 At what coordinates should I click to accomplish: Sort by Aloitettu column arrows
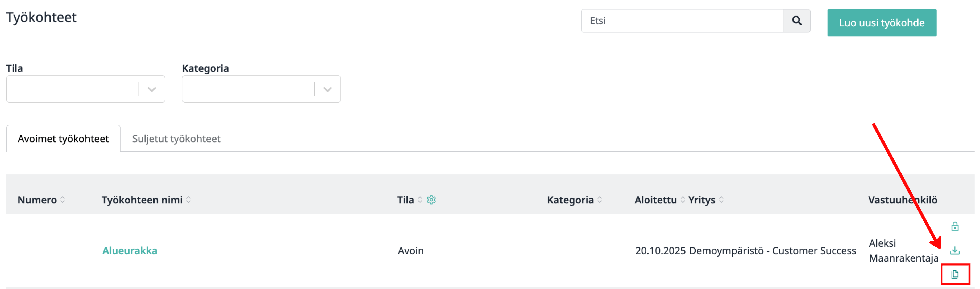pos(683,200)
